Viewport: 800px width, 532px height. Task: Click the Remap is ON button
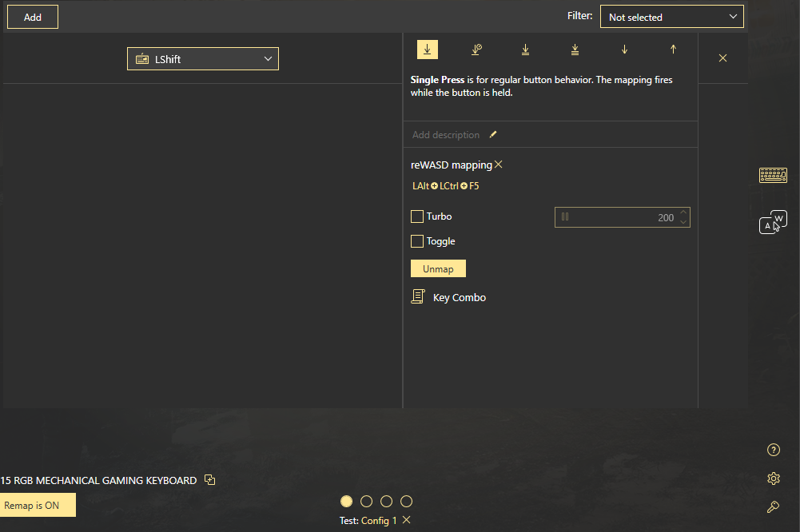[x=38, y=505]
